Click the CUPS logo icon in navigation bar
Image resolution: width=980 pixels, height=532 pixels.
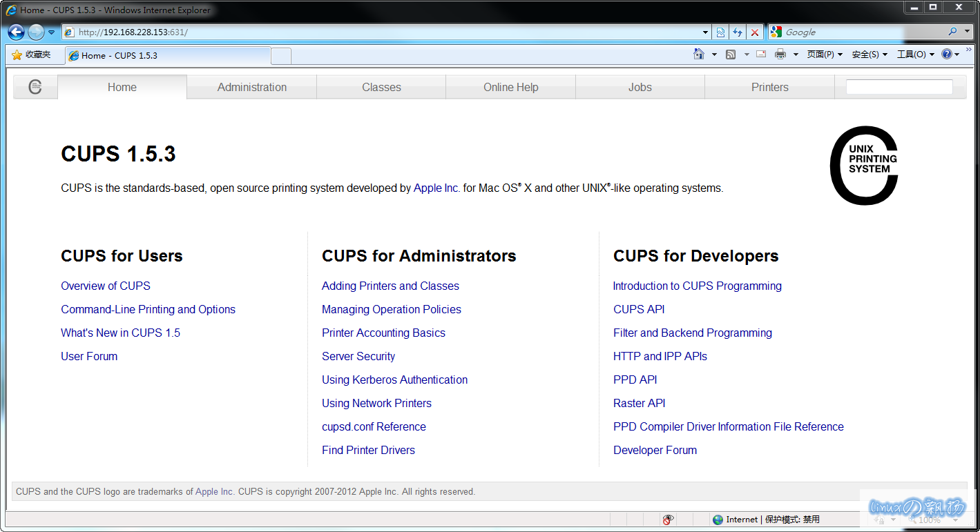pos(35,87)
